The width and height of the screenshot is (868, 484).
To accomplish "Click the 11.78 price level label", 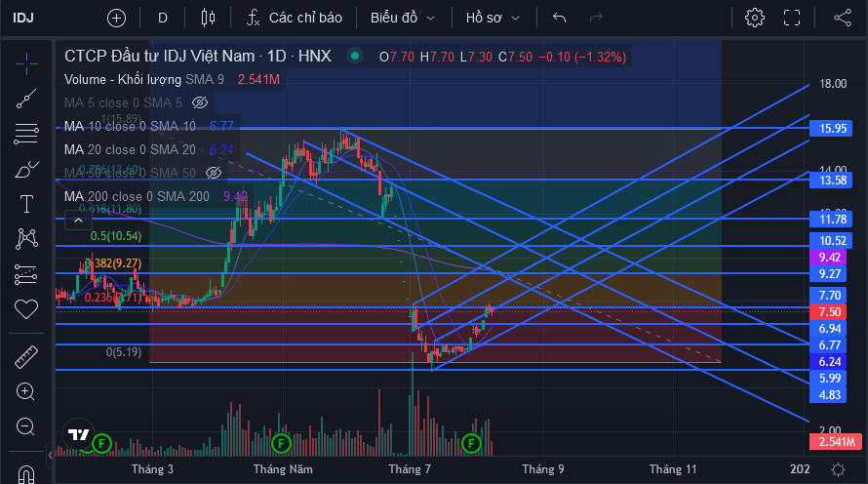I will click(x=833, y=220).
